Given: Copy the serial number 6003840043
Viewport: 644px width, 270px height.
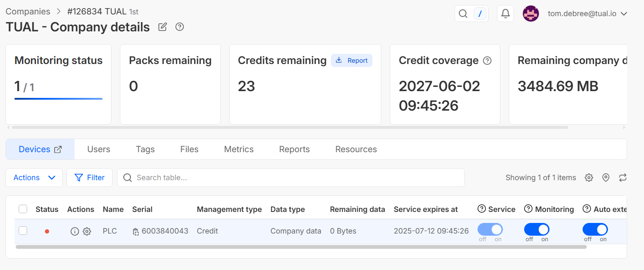Looking at the screenshot, I should point(136,231).
